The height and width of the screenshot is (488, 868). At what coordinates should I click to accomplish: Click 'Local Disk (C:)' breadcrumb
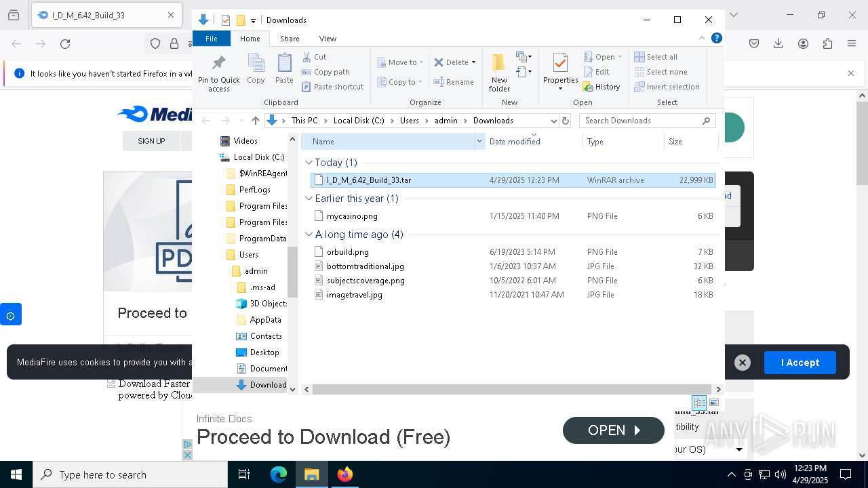[359, 121]
